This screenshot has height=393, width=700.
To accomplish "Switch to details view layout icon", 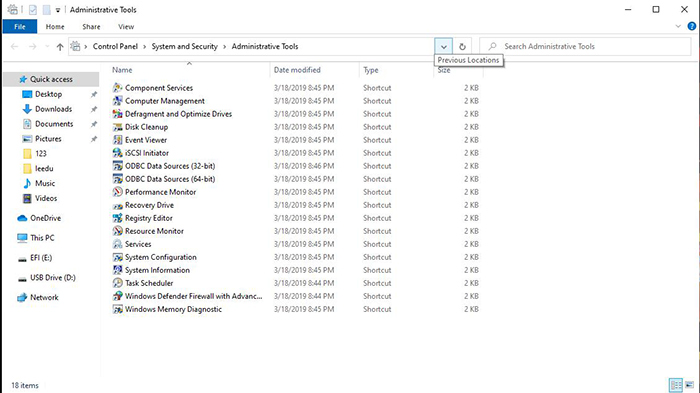I will pyautogui.click(x=676, y=385).
